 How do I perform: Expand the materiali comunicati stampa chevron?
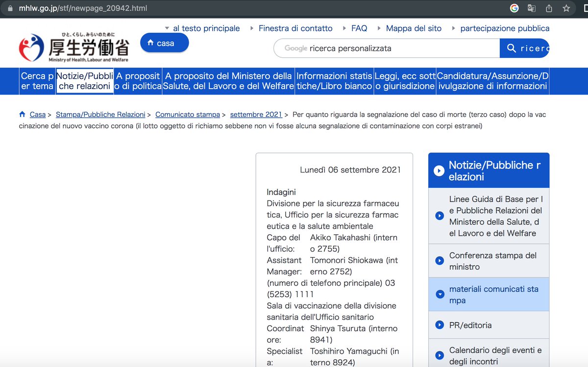(440, 294)
